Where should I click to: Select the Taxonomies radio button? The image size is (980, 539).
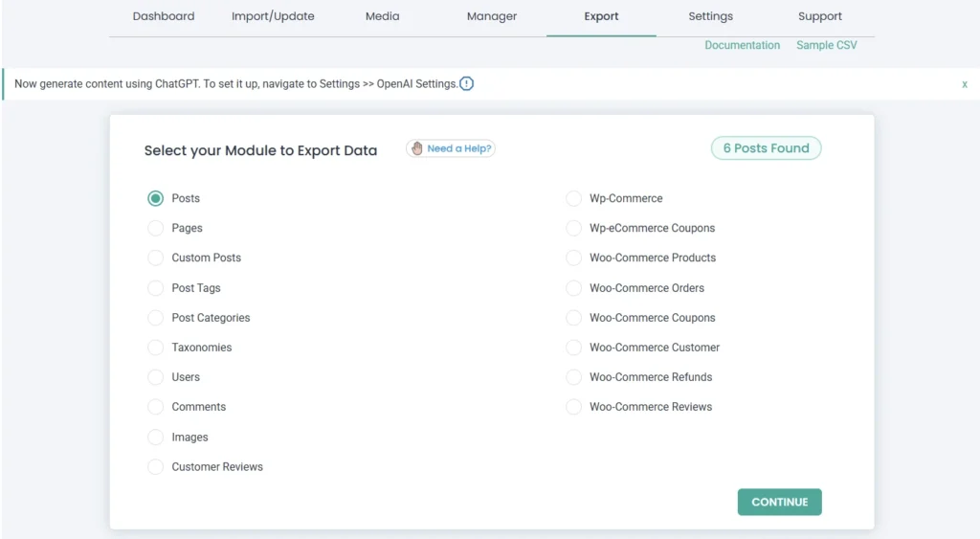click(155, 348)
